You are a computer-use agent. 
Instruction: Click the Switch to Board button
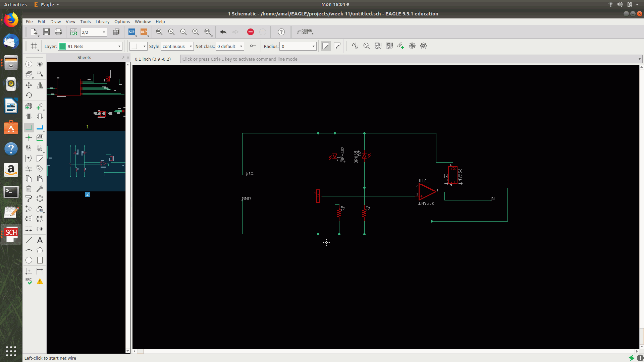pos(74,32)
